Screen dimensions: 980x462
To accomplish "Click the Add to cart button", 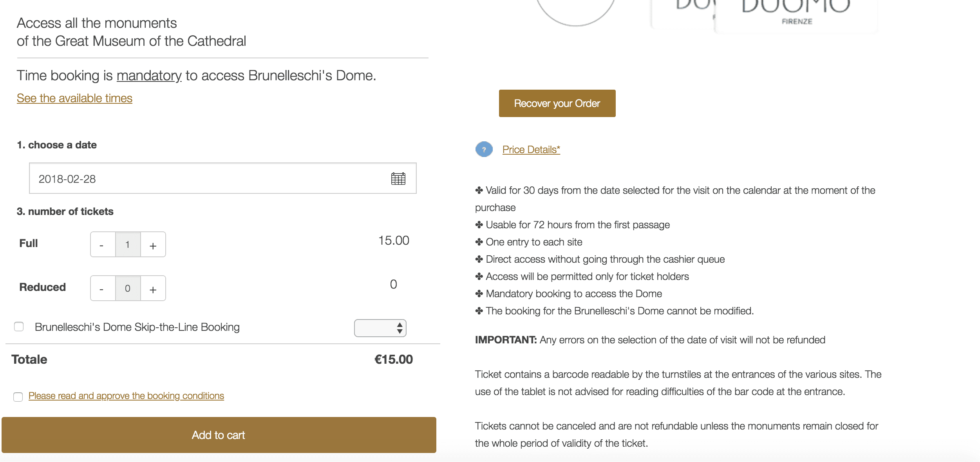I will (219, 435).
